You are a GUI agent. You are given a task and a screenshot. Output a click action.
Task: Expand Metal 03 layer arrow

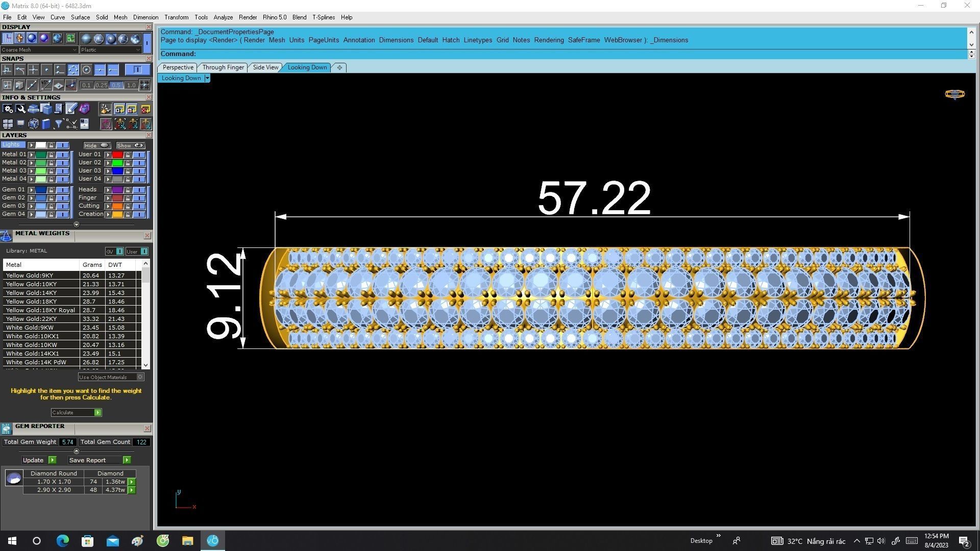(31, 171)
